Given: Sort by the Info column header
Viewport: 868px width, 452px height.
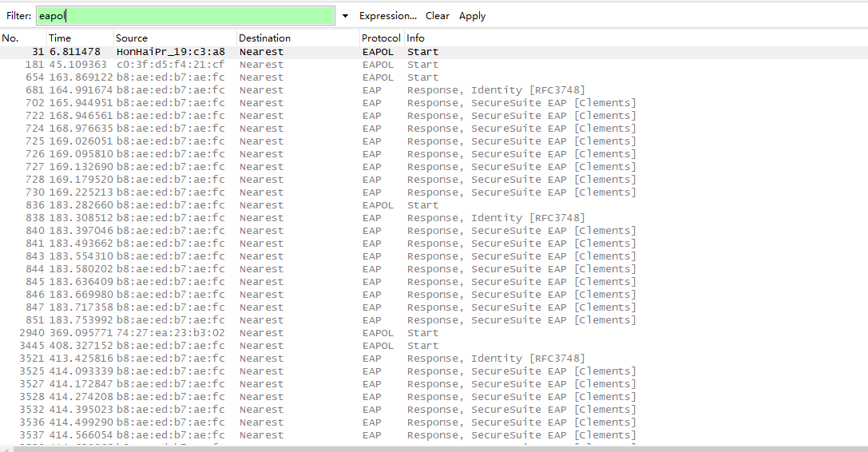Looking at the screenshot, I should pos(559,38).
